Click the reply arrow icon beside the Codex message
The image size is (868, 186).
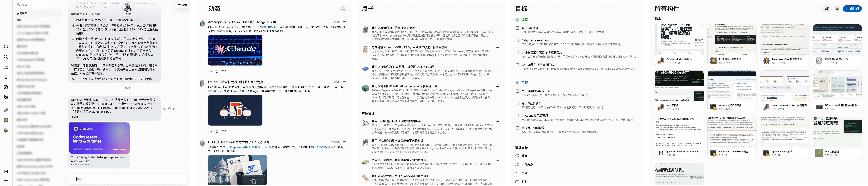169,108
